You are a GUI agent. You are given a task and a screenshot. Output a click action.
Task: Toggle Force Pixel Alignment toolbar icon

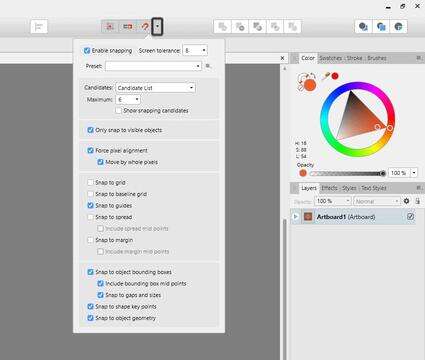[x=110, y=26]
